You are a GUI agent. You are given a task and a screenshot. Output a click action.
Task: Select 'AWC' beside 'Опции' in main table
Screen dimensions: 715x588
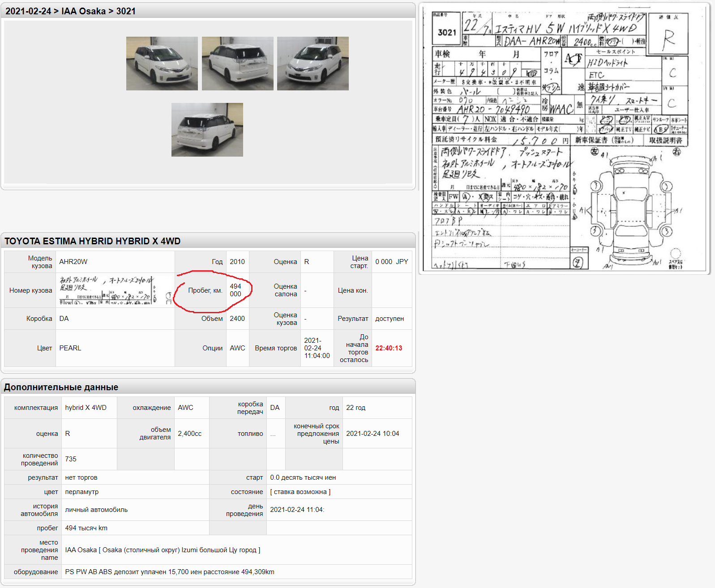tap(238, 348)
